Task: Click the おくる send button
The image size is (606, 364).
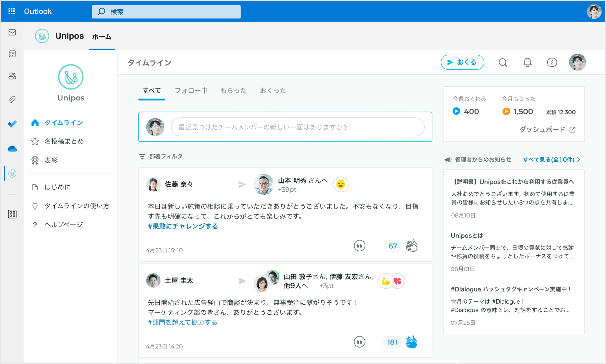Action: [x=462, y=62]
